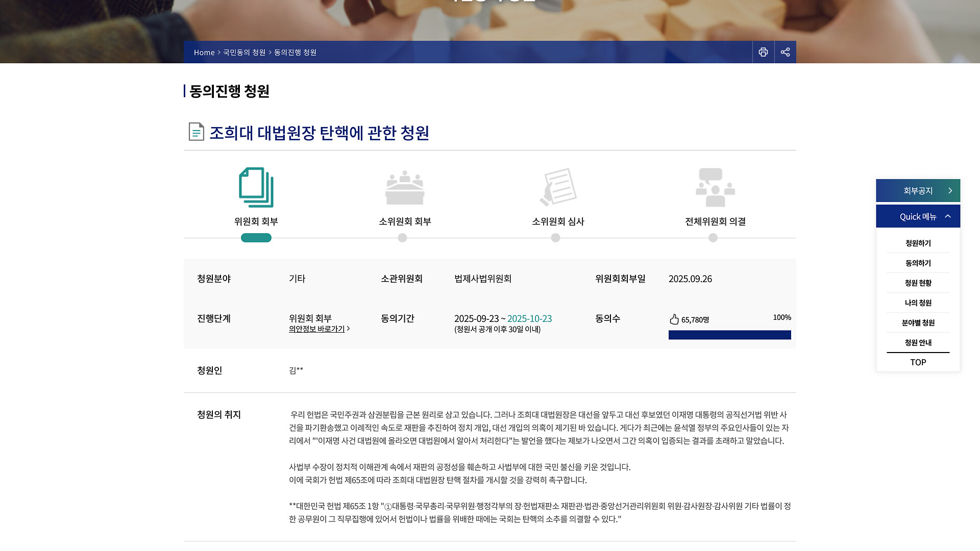Collapse the Quick 메뉴 panel
This screenshot has width=980, height=551.
click(x=948, y=216)
